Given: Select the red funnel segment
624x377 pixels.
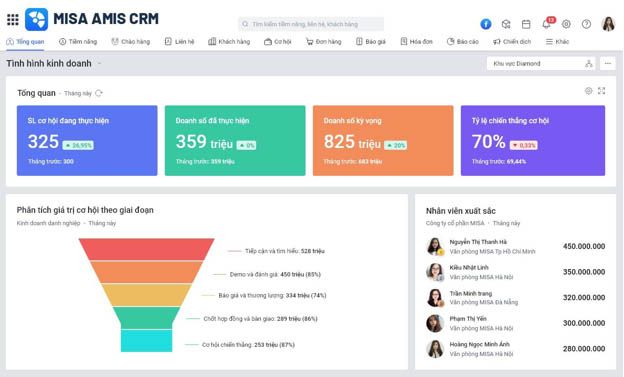Looking at the screenshot, I should (146, 249).
